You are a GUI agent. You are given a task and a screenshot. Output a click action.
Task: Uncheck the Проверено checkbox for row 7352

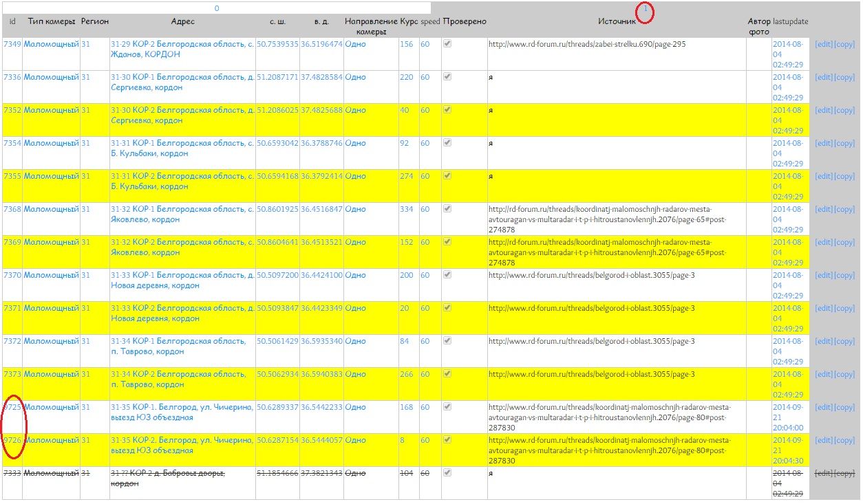tap(447, 109)
